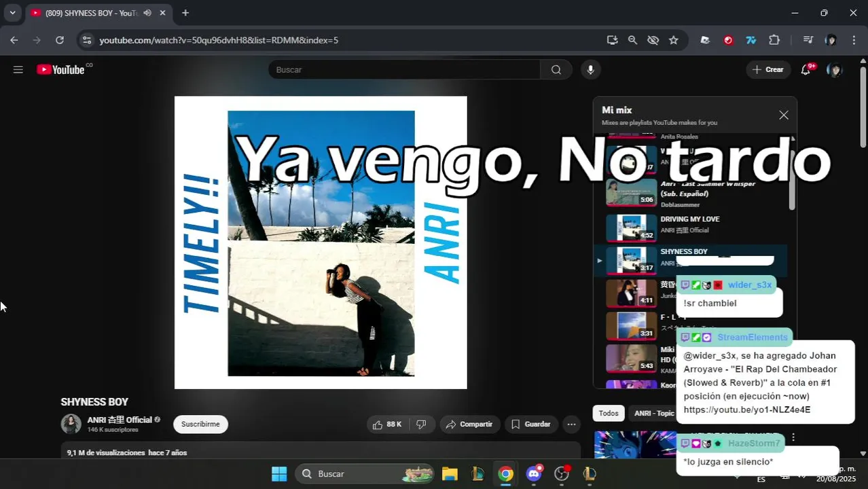
Task: Open the Chrome three-dot menu
Action: click(x=854, y=40)
